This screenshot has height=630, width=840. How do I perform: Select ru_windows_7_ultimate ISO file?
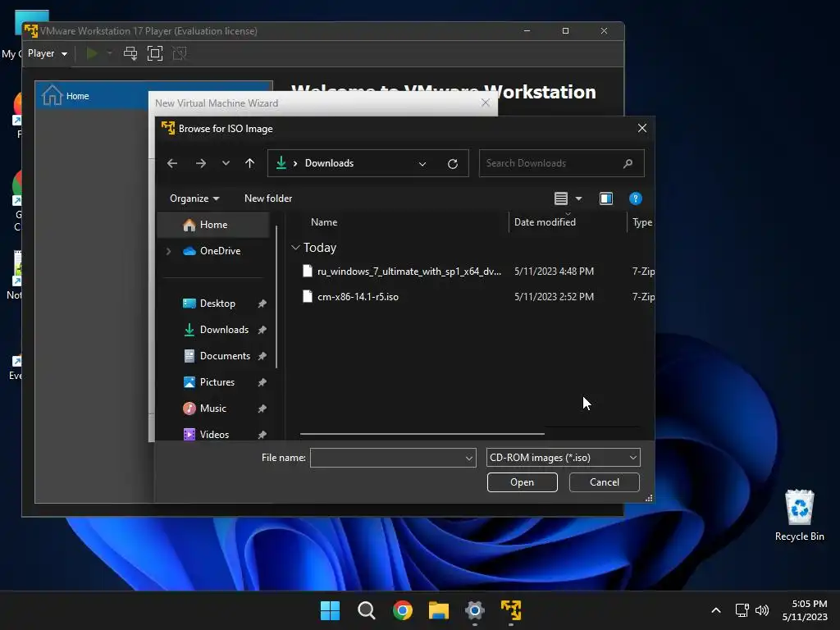click(409, 272)
